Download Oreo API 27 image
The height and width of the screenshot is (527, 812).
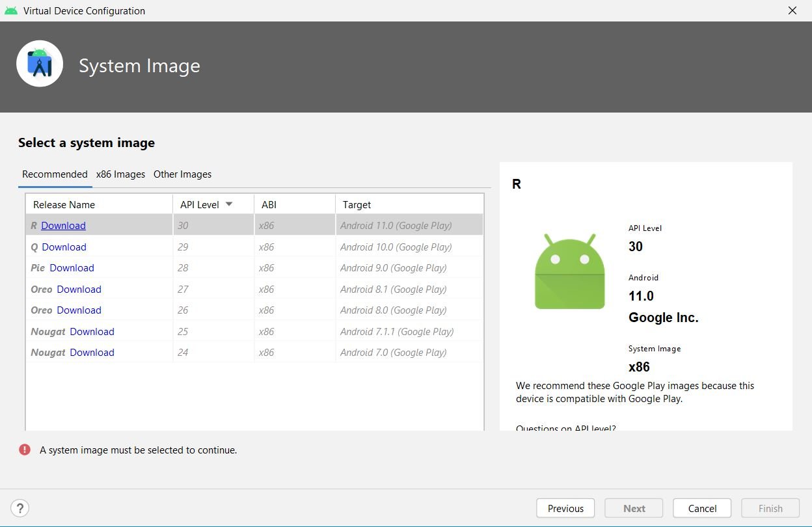click(x=79, y=290)
